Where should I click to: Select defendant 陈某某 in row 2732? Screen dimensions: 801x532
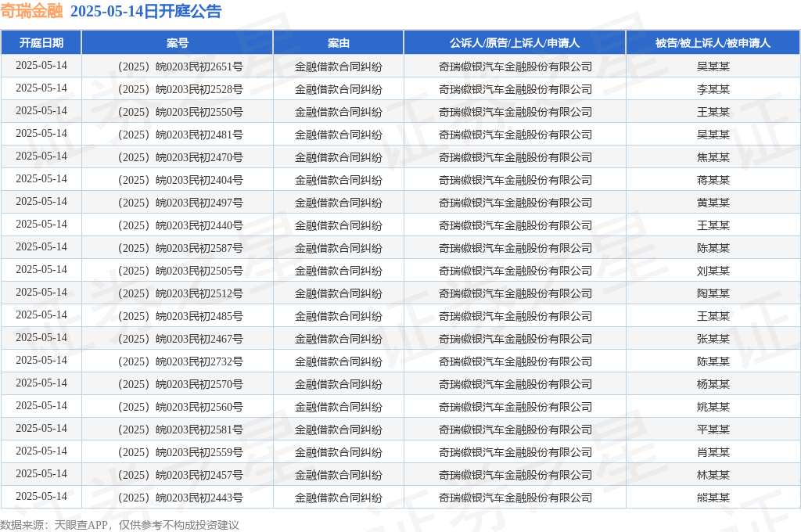(x=713, y=361)
